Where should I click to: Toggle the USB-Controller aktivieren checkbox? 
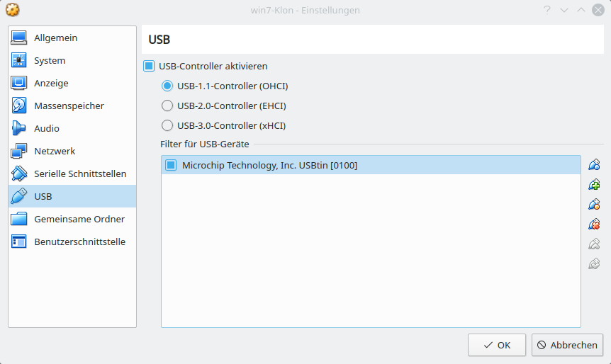pyautogui.click(x=149, y=66)
